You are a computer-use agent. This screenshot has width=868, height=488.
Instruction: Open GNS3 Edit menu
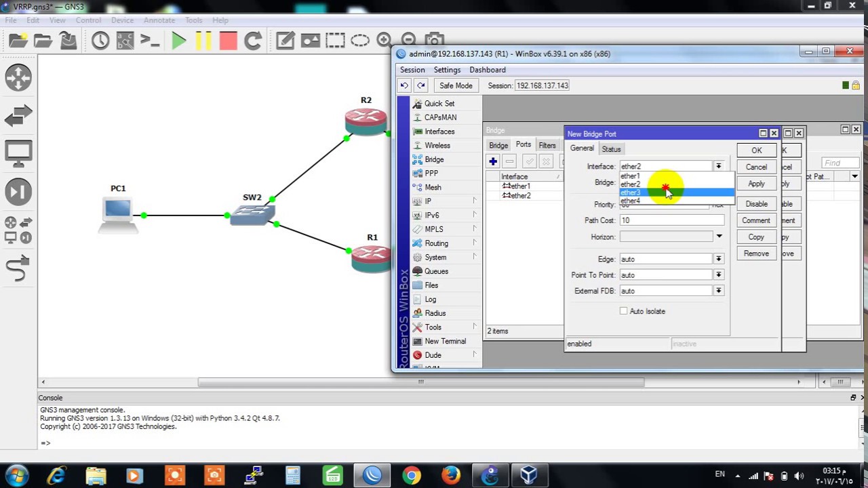[x=33, y=20]
